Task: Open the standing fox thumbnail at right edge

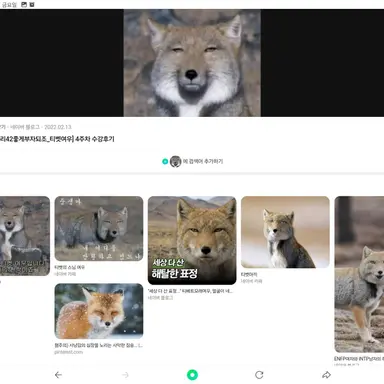Action: pos(359,274)
